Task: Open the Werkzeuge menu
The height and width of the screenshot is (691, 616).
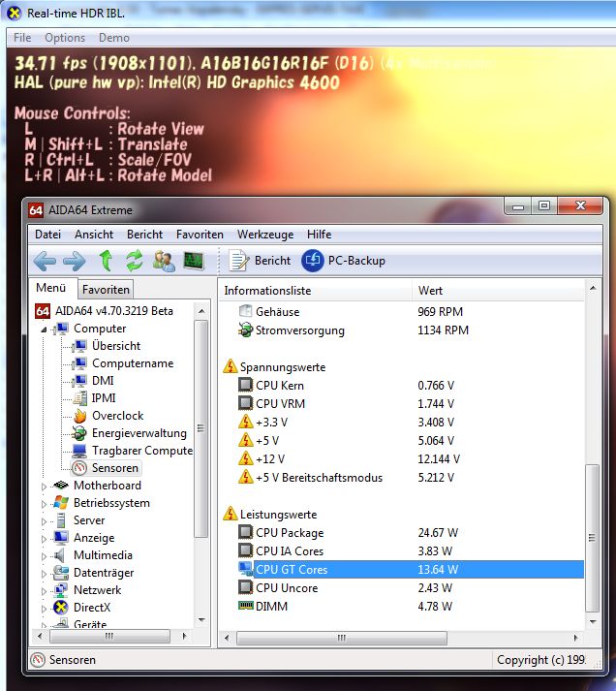Action: click(x=265, y=235)
